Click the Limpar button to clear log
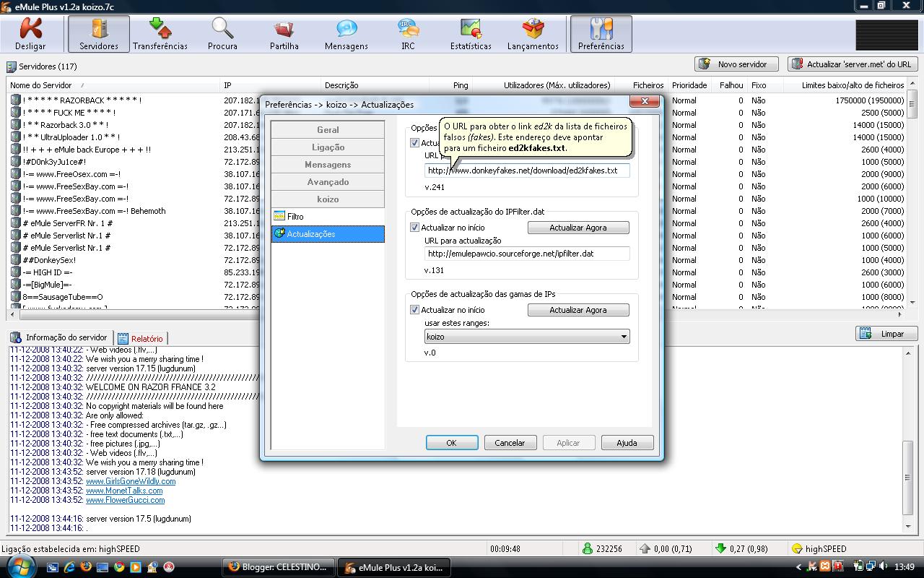924x578 pixels. 886,334
